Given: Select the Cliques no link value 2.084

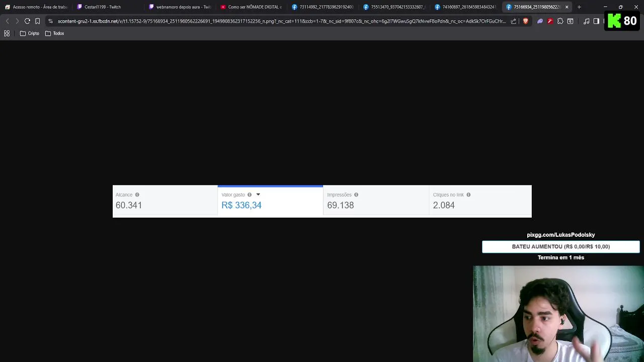Looking at the screenshot, I should pos(444,205).
